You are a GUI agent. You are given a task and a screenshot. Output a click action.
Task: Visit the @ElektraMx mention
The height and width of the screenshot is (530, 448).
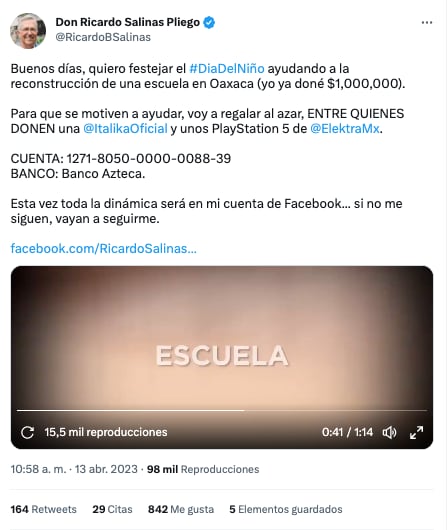345,129
